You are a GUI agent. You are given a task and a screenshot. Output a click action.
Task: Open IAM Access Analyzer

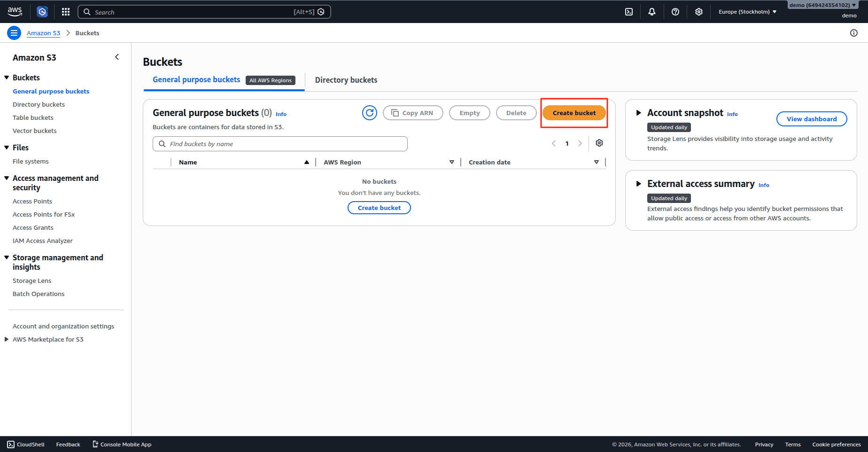(43, 241)
